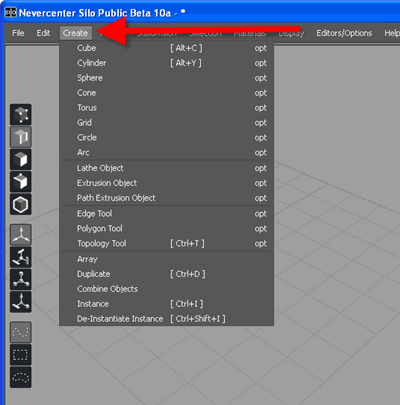Select object selection mode cube icon
Viewport: 400px width, 405px height.
(x=21, y=182)
